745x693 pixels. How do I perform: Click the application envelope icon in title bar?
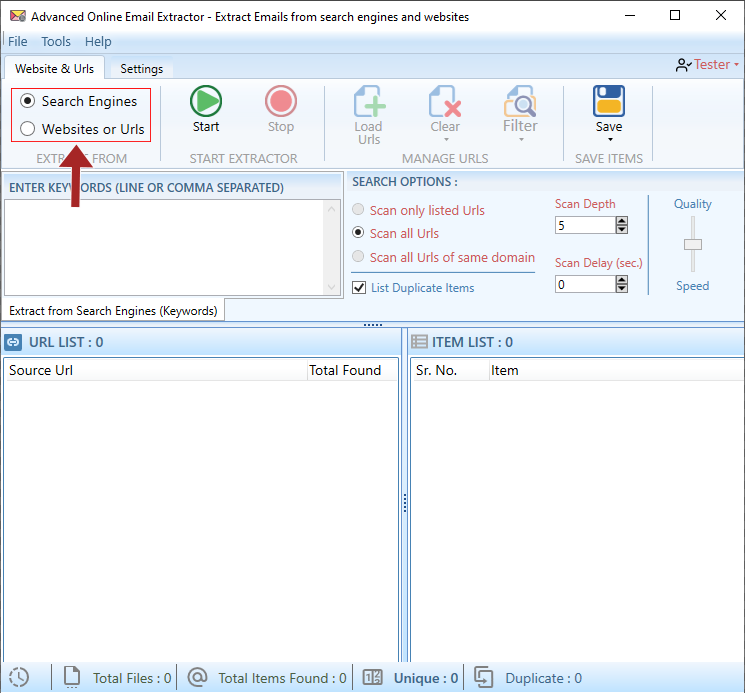pyautogui.click(x=18, y=16)
